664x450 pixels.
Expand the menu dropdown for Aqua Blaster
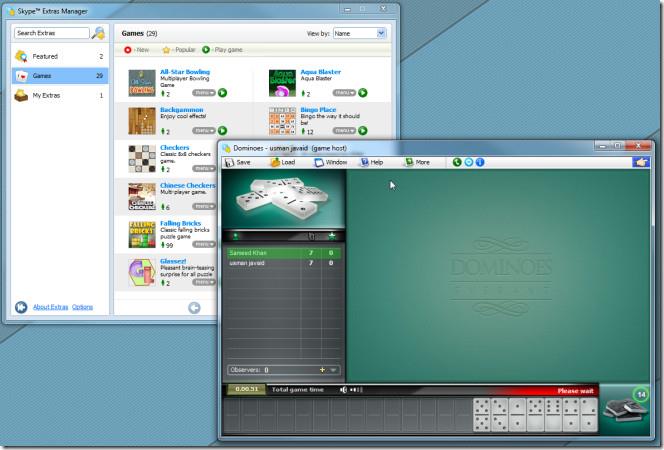[344, 93]
